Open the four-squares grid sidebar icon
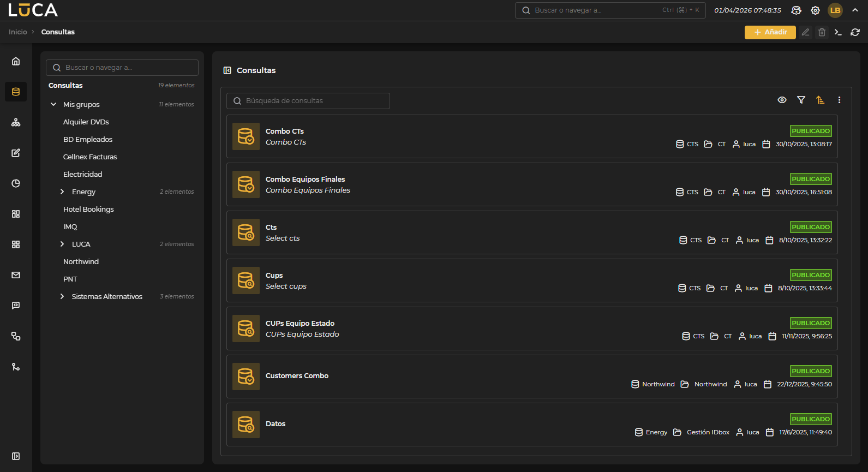Viewport: 868px width, 472px height. 16,244
